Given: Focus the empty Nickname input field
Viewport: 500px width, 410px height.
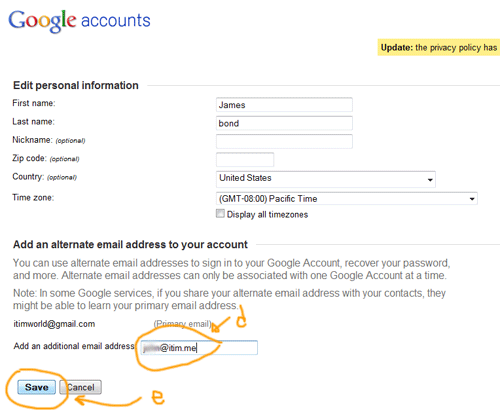Looking at the screenshot, I should [284, 141].
